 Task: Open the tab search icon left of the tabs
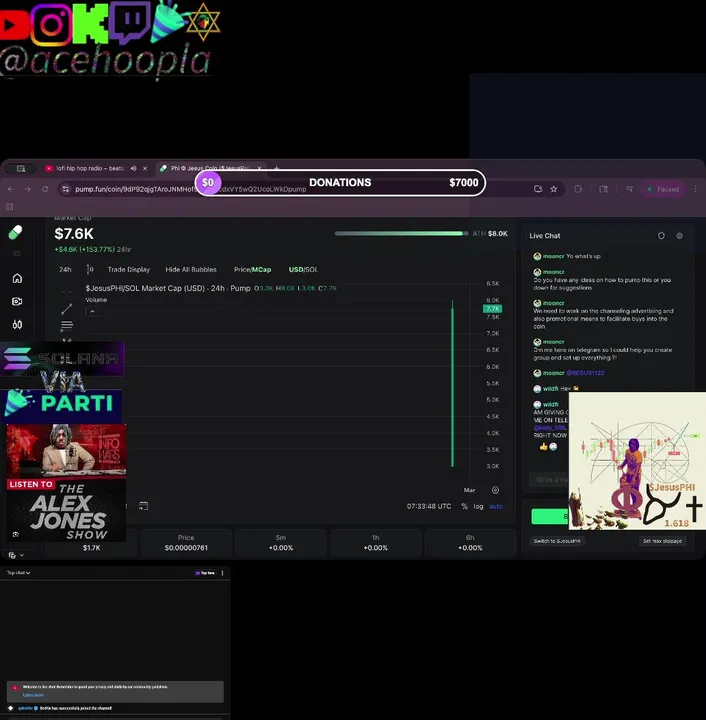pos(21,169)
